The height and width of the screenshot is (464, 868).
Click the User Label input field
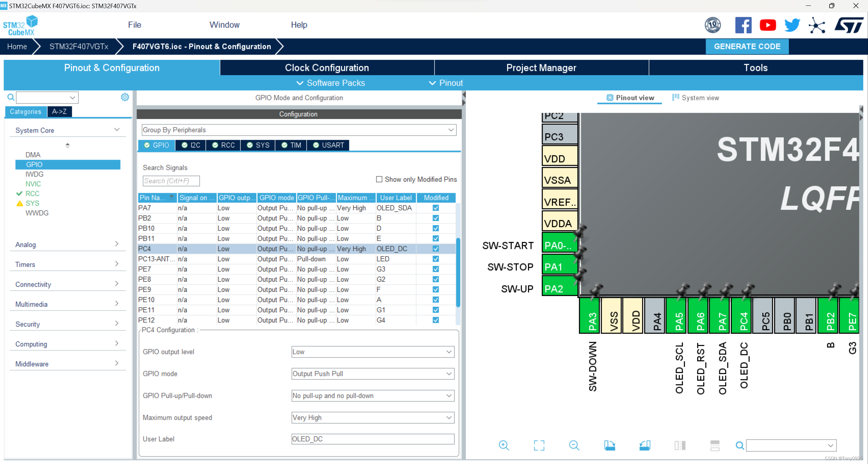373,439
